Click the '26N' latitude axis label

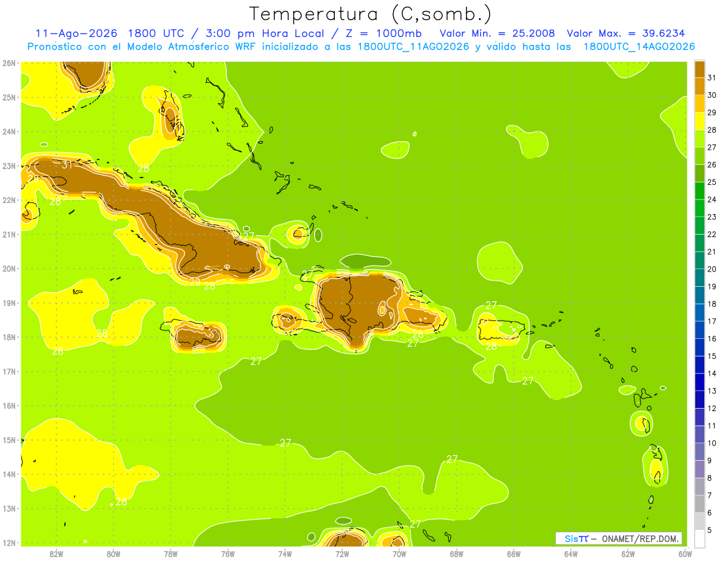[8, 63]
